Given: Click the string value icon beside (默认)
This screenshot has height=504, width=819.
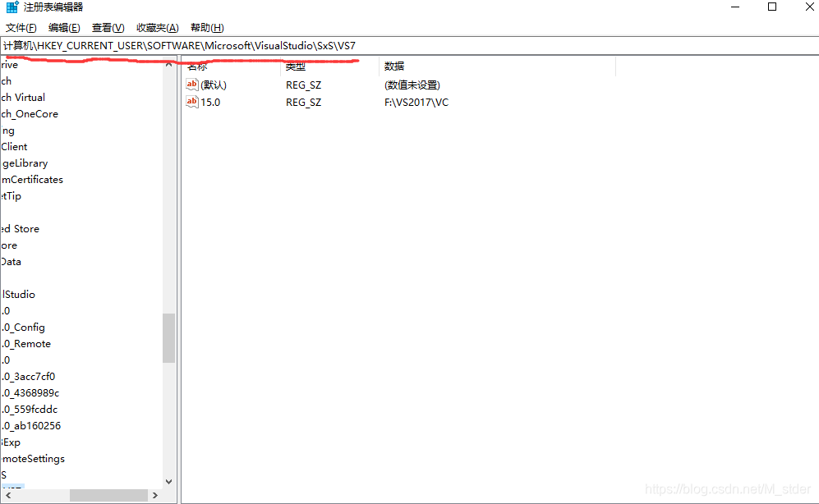Looking at the screenshot, I should [191, 84].
